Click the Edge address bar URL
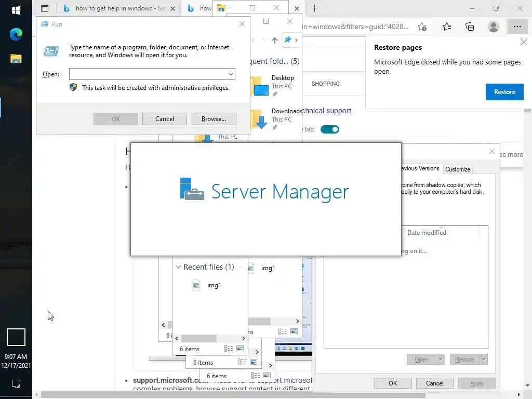This screenshot has height=399, width=532. point(355,26)
